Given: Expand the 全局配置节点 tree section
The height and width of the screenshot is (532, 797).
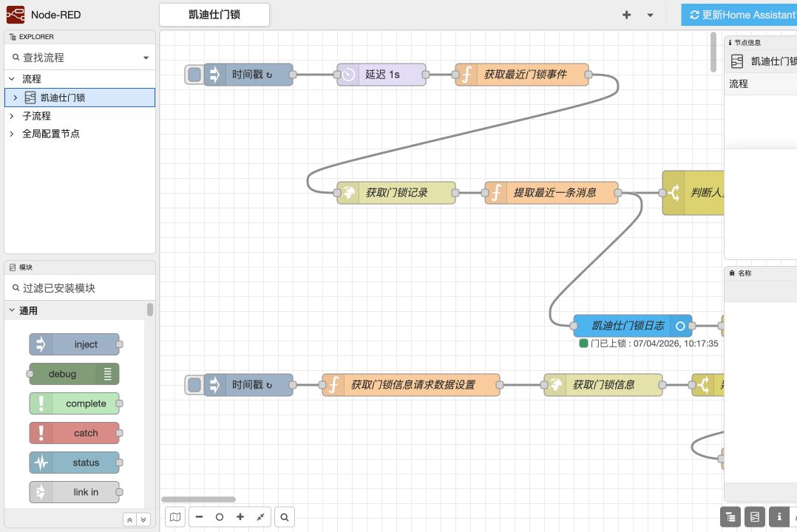Looking at the screenshot, I should tap(12, 134).
